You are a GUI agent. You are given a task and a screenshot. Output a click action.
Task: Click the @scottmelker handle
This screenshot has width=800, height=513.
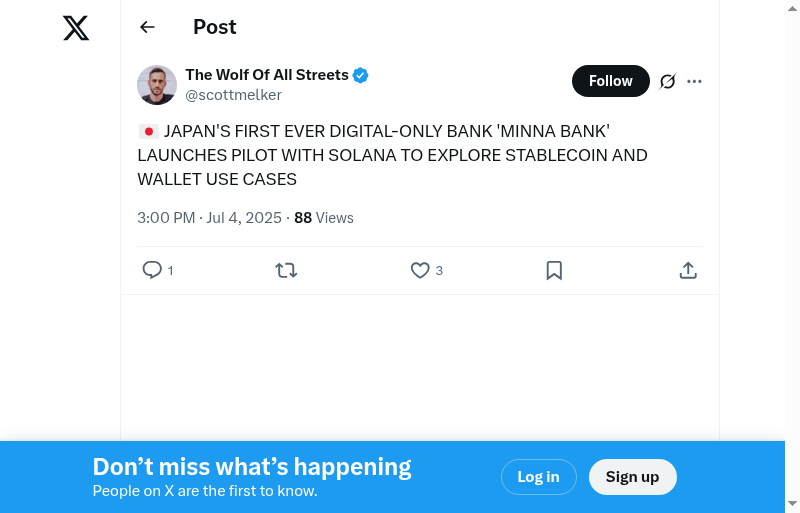pyautogui.click(x=234, y=95)
